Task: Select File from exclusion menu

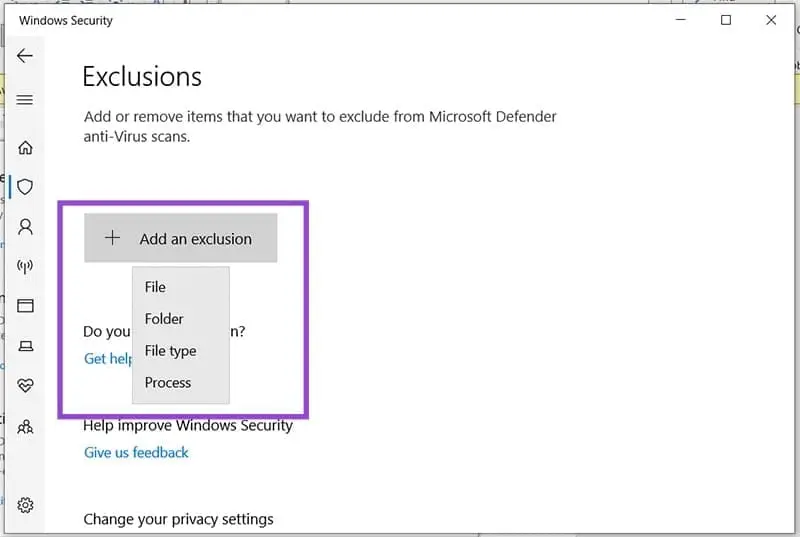Action: coord(155,287)
